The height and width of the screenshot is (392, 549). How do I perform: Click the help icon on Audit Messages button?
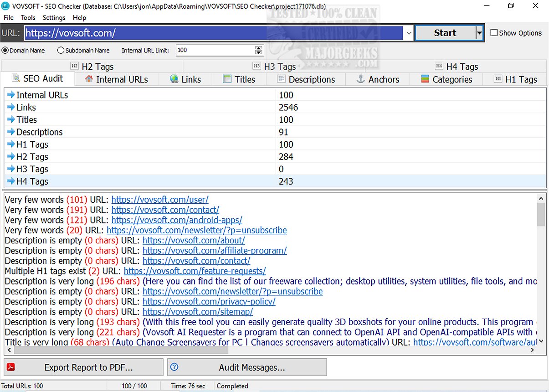174,367
